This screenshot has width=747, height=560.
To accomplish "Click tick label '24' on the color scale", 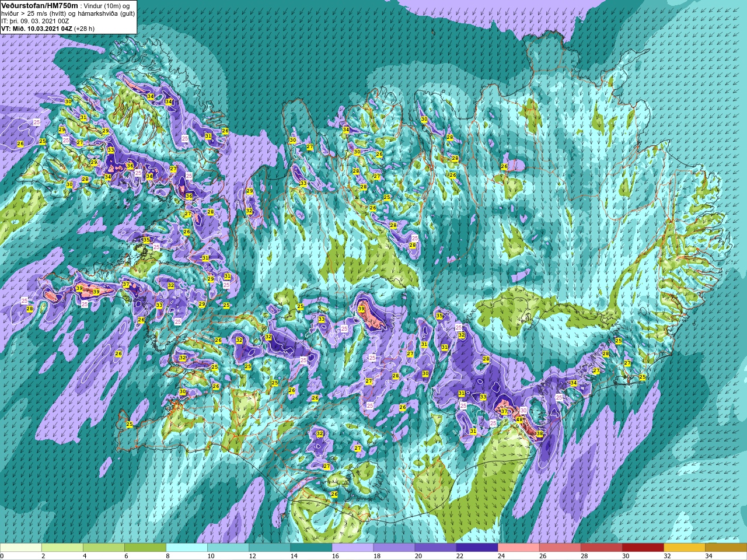I will coord(501,556).
